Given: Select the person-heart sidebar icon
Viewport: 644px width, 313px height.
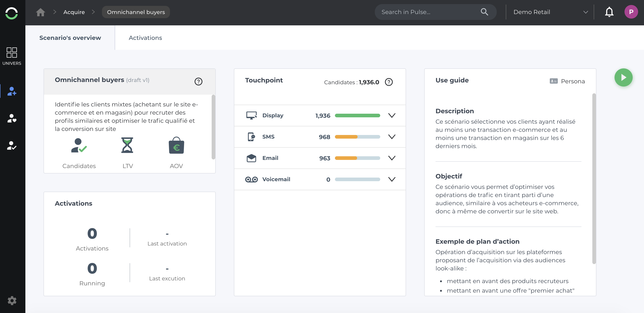Looking at the screenshot, I should 12,118.
